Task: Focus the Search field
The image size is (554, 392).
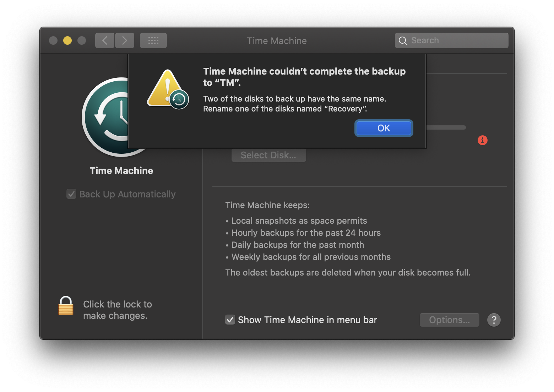Action: pos(451,40)
